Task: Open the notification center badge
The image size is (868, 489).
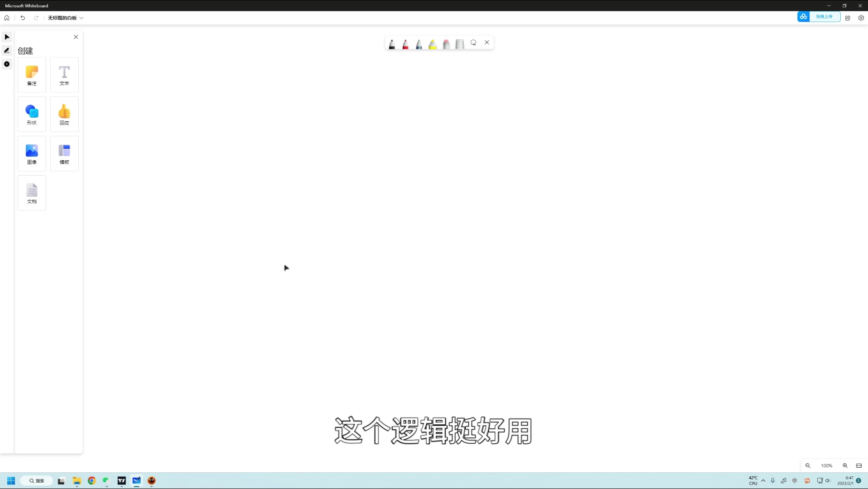Action: tap(858, 481)
